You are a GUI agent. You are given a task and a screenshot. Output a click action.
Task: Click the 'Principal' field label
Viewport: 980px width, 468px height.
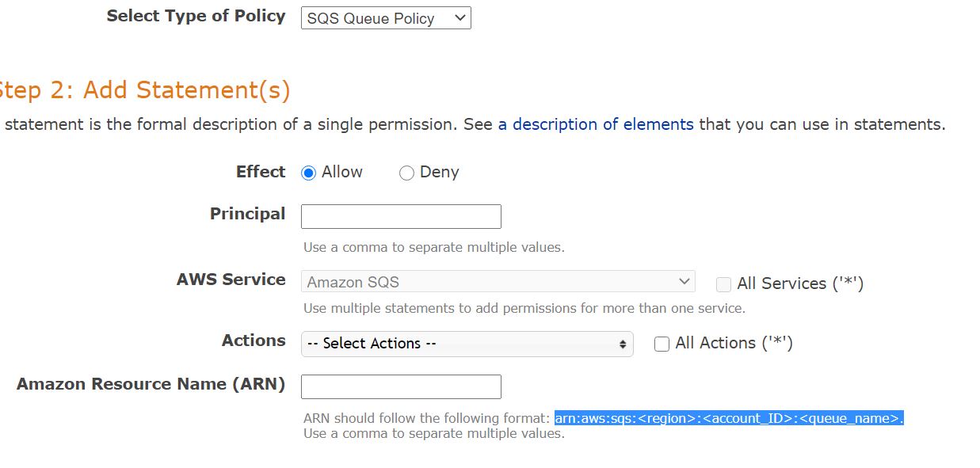tap(247, 214)
